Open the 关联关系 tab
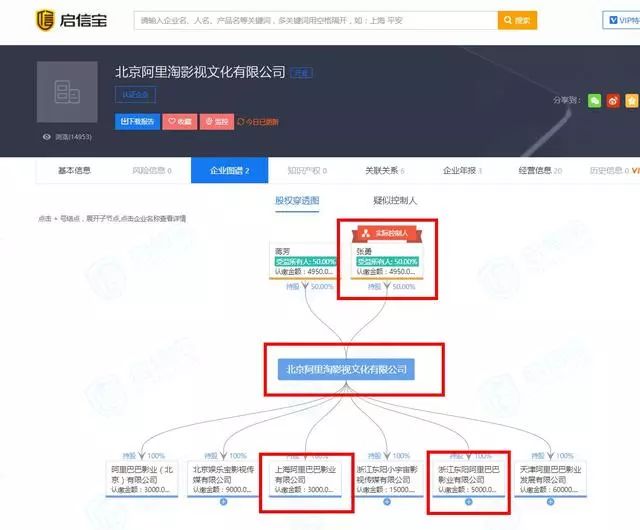640x530 pixels. click(x=384, y=170)
